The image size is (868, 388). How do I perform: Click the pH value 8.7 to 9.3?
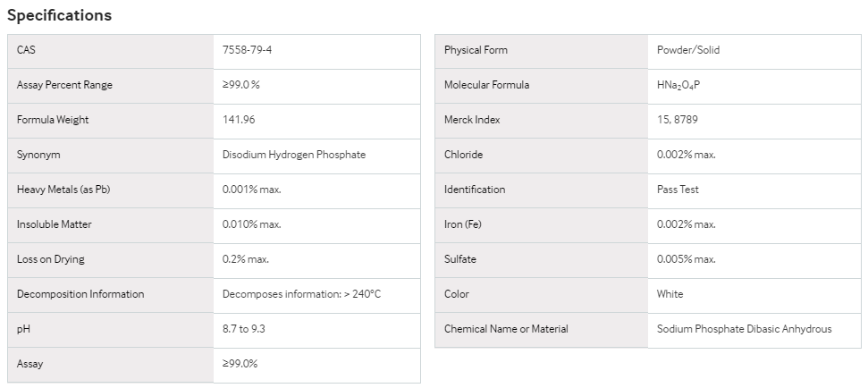pyautogui.click(x=243, y=329)
